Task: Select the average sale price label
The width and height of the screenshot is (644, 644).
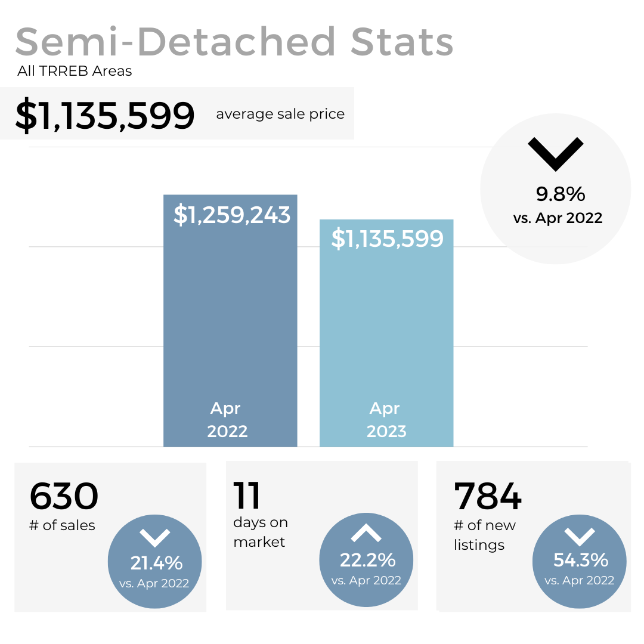Action: pos(280,114)
